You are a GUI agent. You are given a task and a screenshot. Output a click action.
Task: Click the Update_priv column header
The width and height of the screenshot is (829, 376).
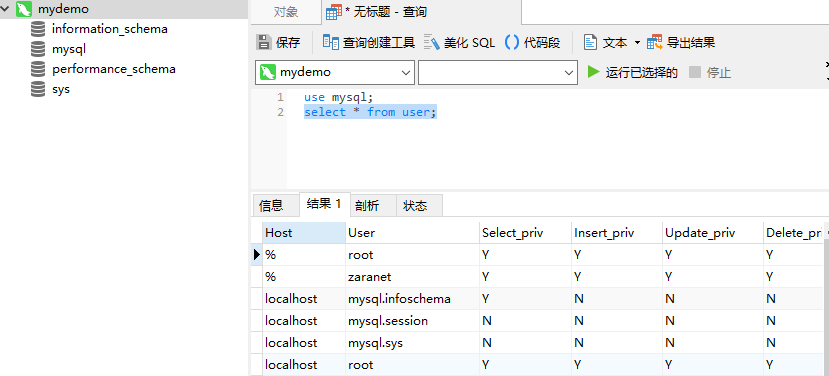click(x=713, y=233)
